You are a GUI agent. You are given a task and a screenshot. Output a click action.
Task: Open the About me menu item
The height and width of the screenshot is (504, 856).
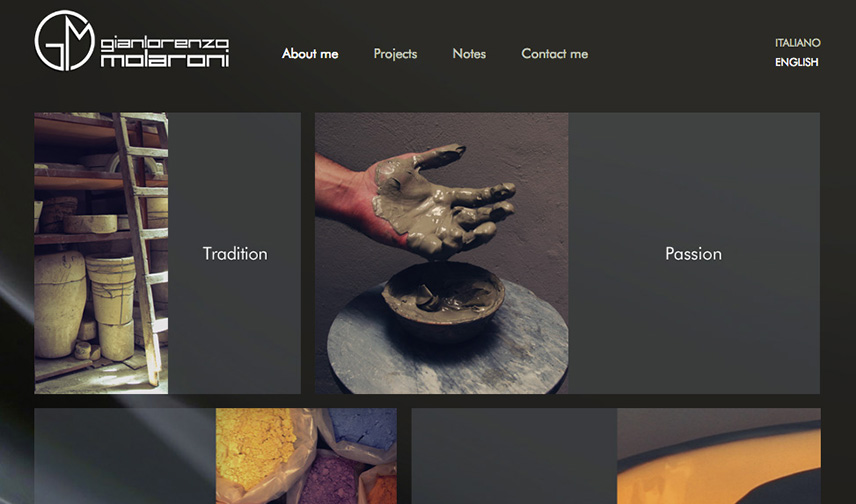(x=310, y=54)
